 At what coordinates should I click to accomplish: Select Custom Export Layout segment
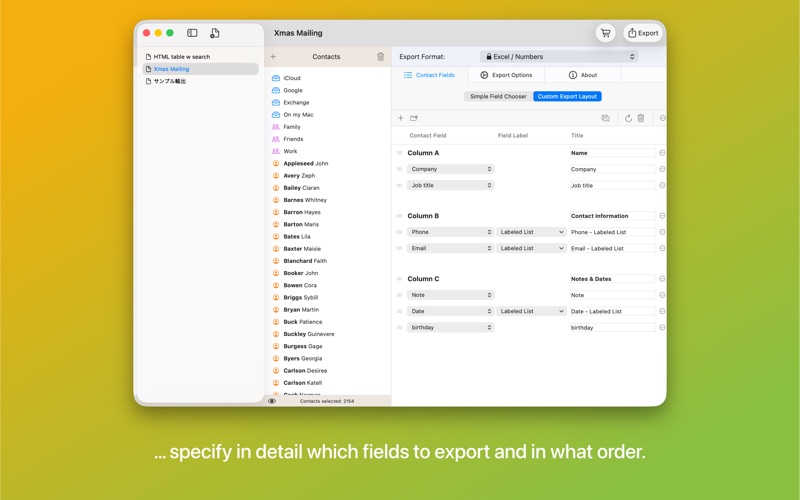(567, 96)
